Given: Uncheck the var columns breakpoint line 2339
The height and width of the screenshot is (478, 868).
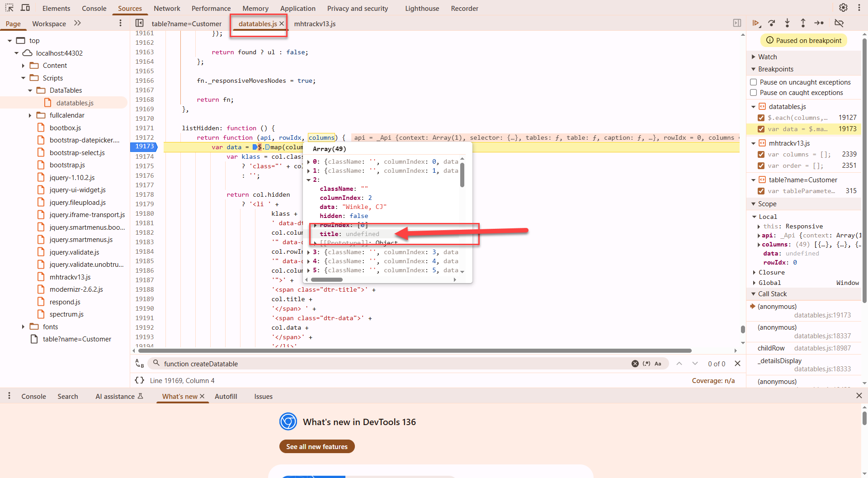Looking at the screenshot, I should click(x=761, y=154).
